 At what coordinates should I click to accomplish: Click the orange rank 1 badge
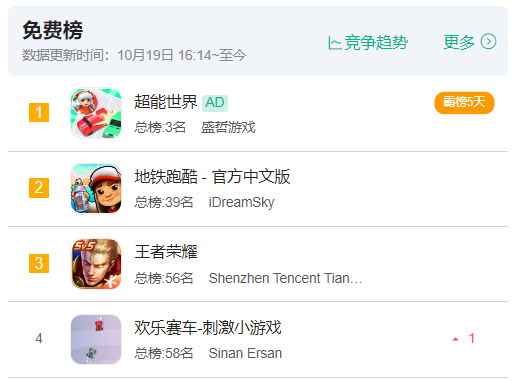39,113
